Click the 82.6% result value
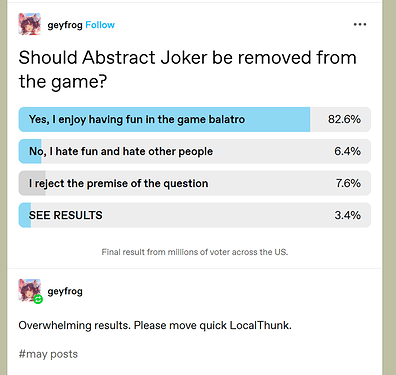The image size is (396, 375). click(344, 119)
